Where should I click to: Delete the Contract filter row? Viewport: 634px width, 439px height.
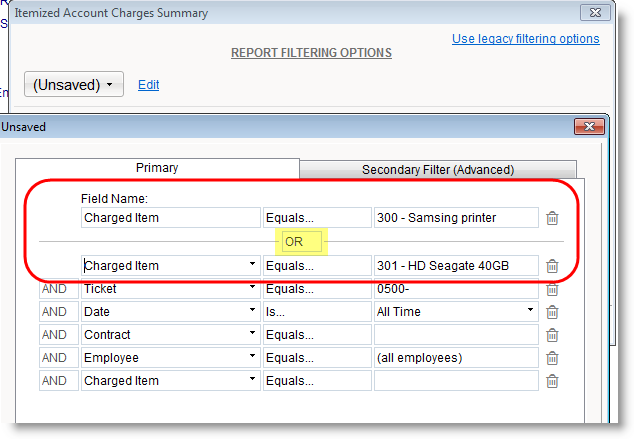(552, 335)
